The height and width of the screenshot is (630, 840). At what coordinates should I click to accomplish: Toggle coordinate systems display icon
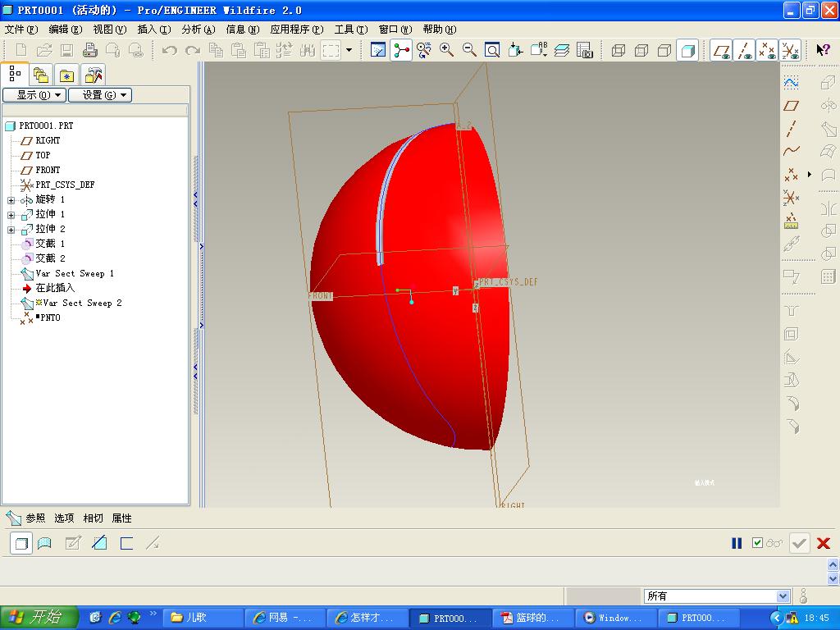791,50
